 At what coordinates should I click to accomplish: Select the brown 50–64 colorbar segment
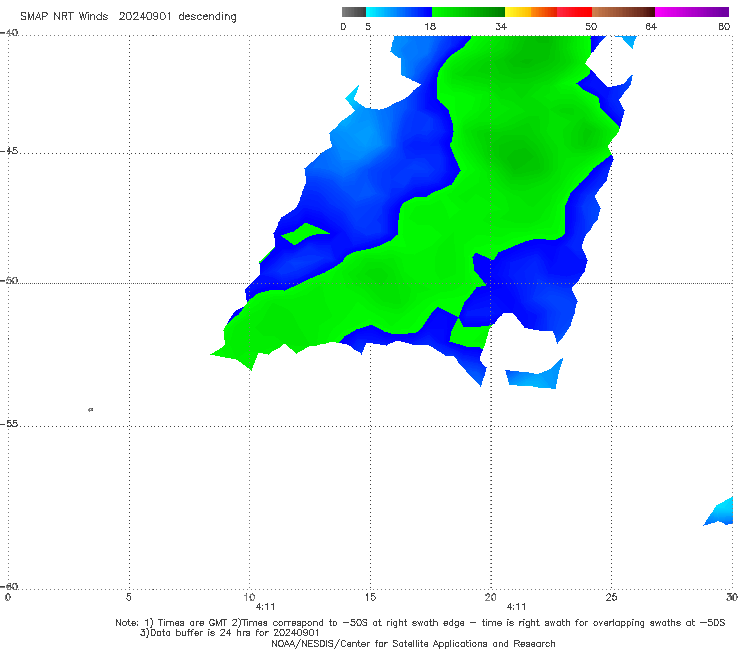click(x=623, y=12)
